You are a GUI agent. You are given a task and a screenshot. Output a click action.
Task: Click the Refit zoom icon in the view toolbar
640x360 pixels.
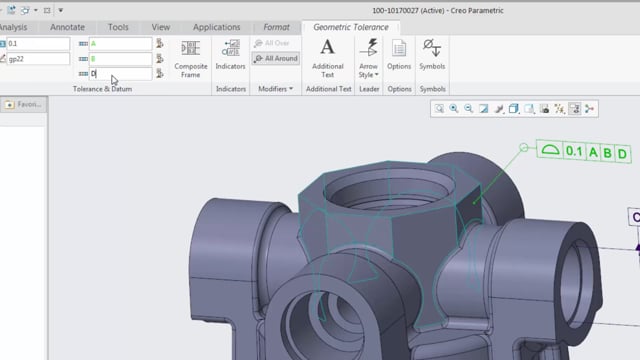tap(439, 109)
